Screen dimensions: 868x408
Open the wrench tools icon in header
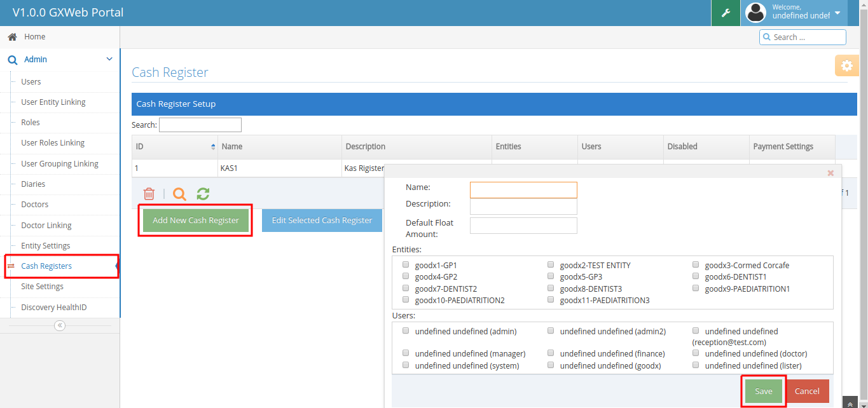[726, 13]
